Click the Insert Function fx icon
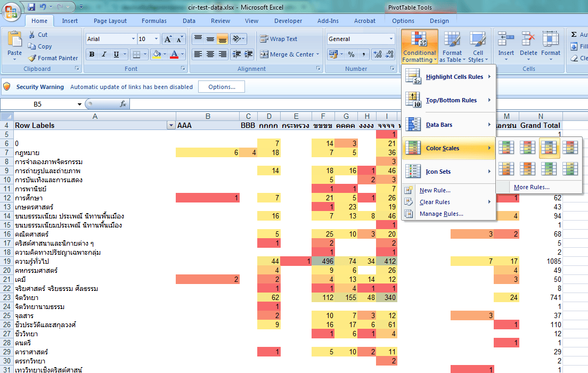 (123, 104)
